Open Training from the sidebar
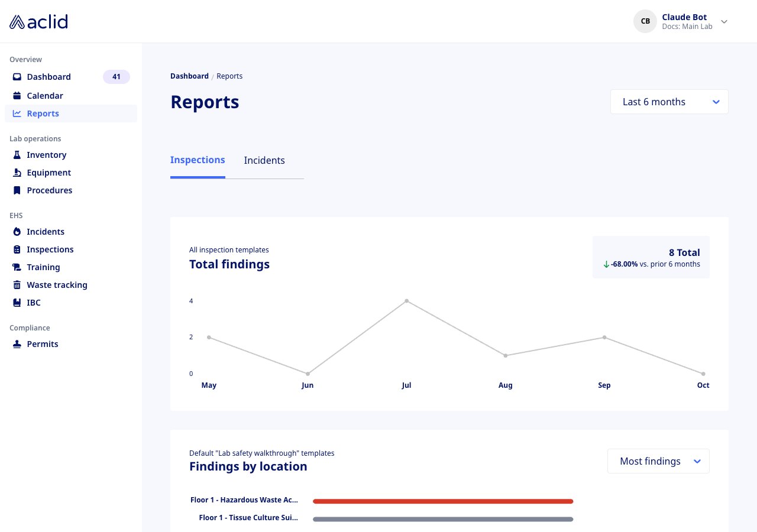 [x=43, y=267]
